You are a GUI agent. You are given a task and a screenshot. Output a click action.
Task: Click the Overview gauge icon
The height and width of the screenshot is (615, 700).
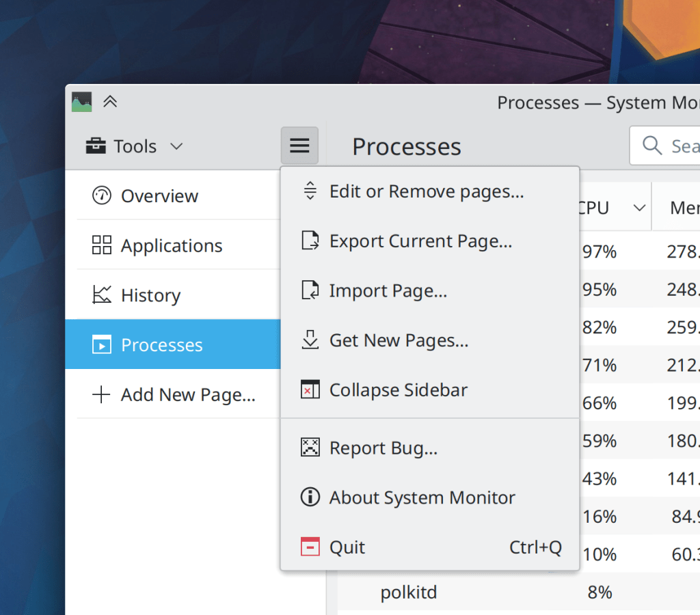pos(101,195)
